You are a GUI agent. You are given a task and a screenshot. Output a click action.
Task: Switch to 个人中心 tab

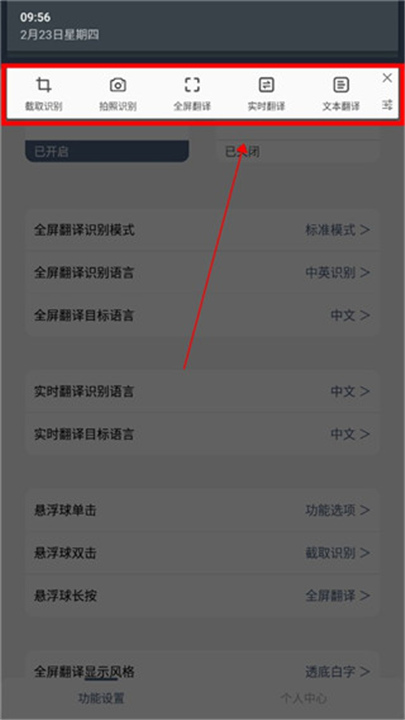[304, 698]
